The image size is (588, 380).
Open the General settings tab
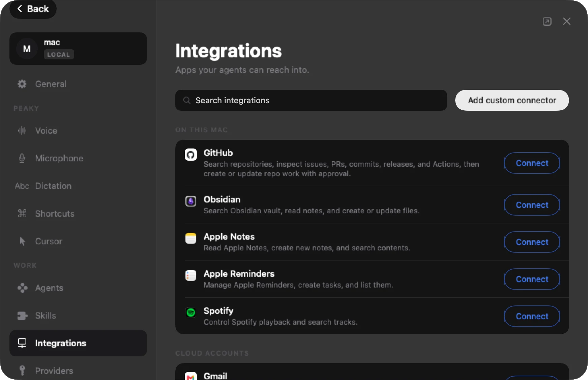coord(78,84)
